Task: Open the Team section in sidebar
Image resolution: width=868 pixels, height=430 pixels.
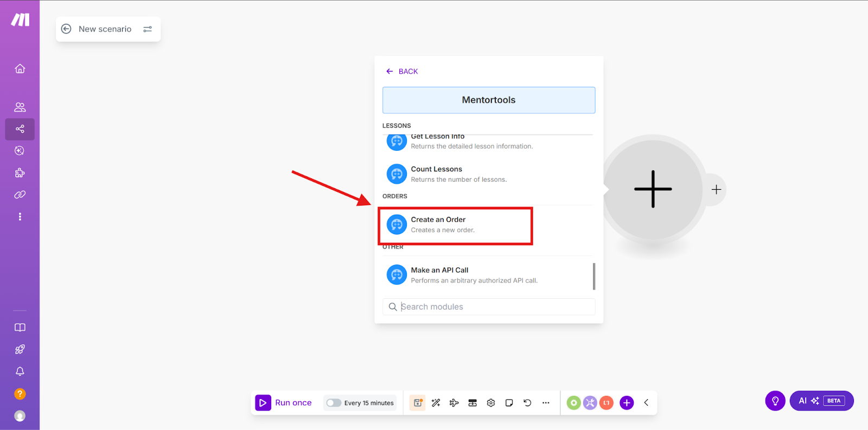Action: click(20, 107)
